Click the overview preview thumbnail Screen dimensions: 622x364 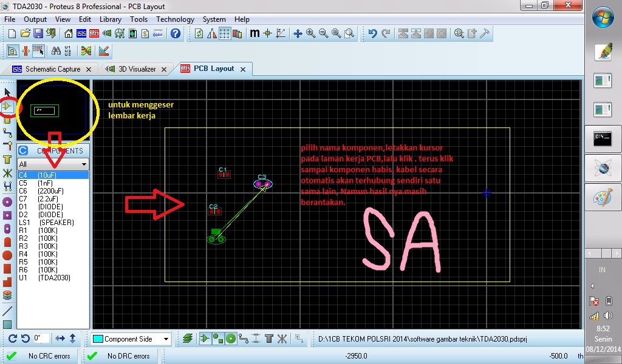click(53, 110)
